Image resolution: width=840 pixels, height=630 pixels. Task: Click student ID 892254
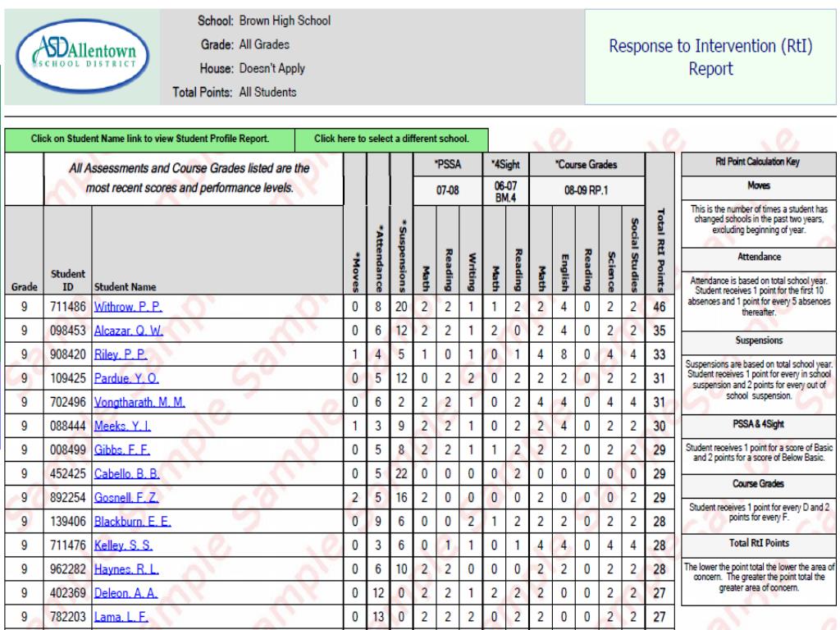(x=67, y=498)
